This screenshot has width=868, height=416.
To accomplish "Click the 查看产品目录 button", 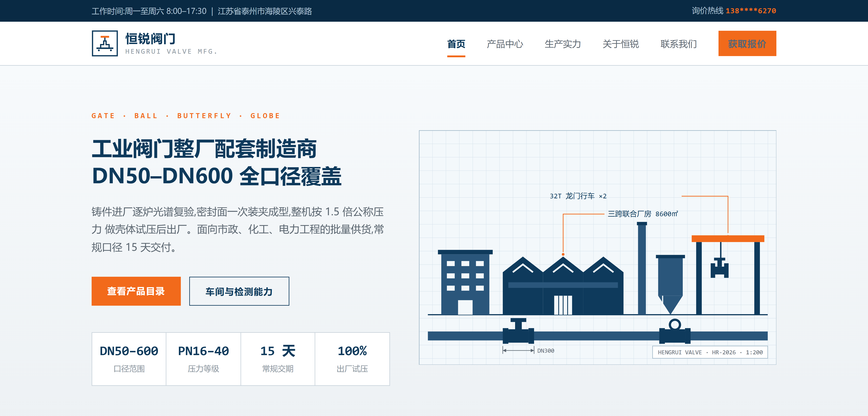I will 136,291.
